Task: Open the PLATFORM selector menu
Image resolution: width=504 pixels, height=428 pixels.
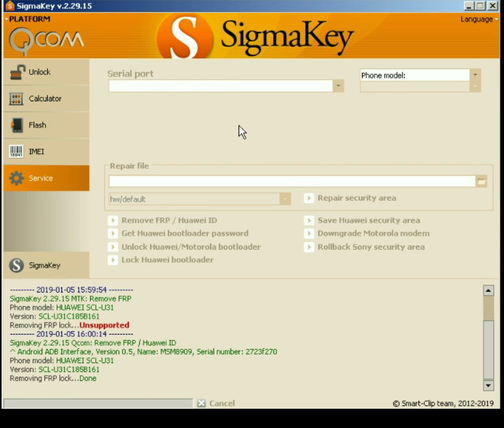Action: 28,19
